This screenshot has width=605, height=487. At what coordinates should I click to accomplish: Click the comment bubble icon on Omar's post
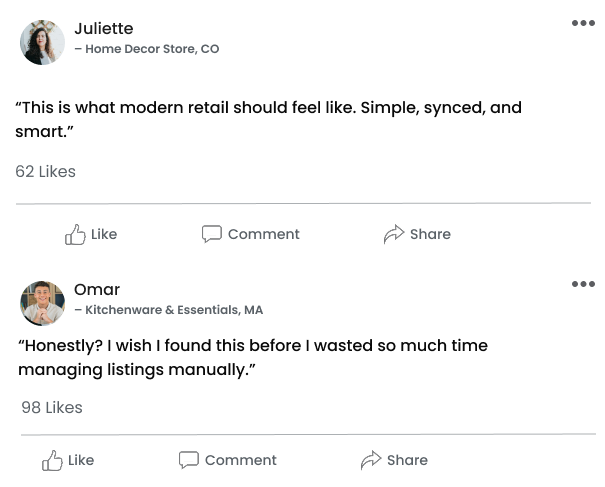(x=188, y=460)
